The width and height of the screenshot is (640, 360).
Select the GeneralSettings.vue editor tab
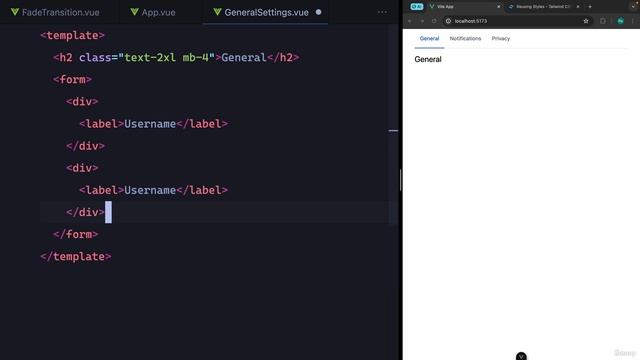coord(266,12)
